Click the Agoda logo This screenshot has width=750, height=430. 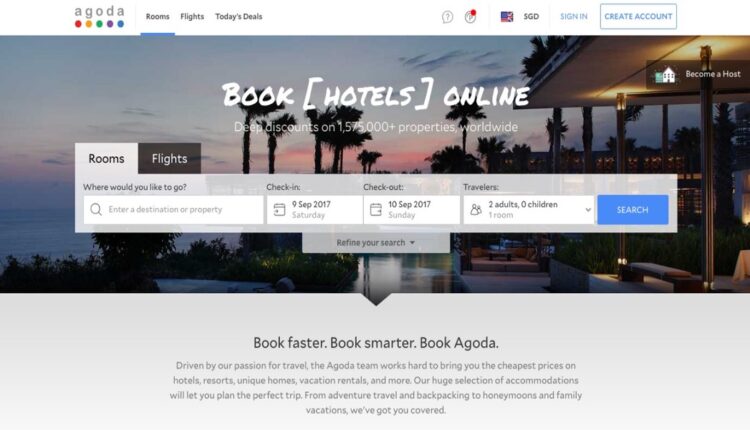click(x=99, y=17)
